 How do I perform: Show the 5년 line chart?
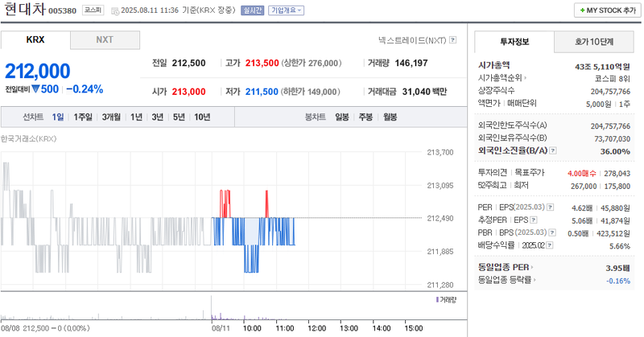click(179, 117)
